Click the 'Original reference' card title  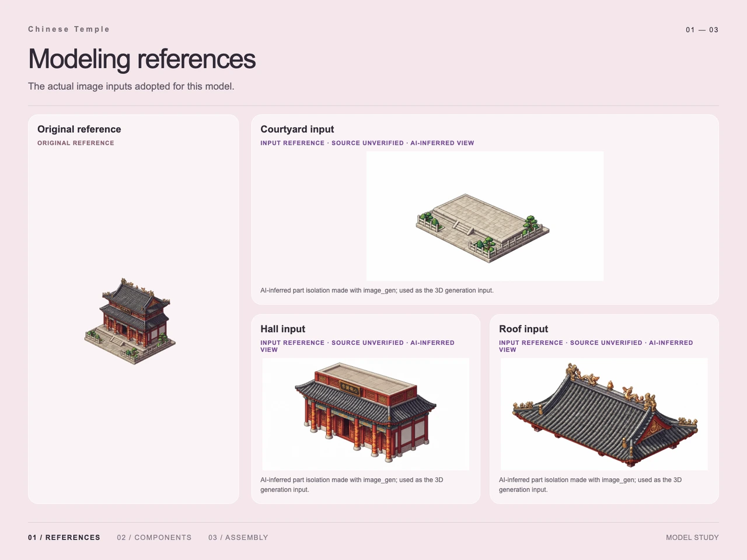pyautogui.click(x=79, y=129)
